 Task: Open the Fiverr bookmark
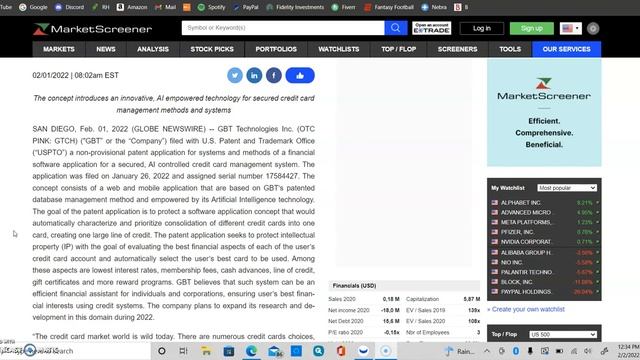click(x=343, y=7)
